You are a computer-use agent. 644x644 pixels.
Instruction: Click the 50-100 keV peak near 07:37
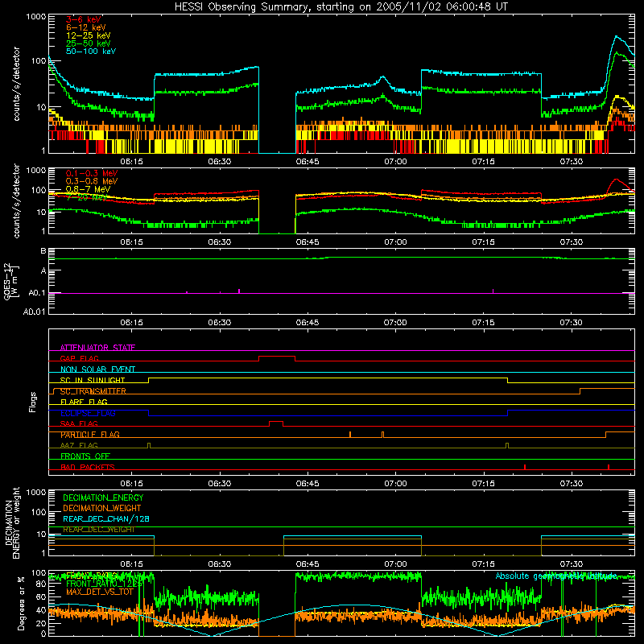tap(616, 36)
